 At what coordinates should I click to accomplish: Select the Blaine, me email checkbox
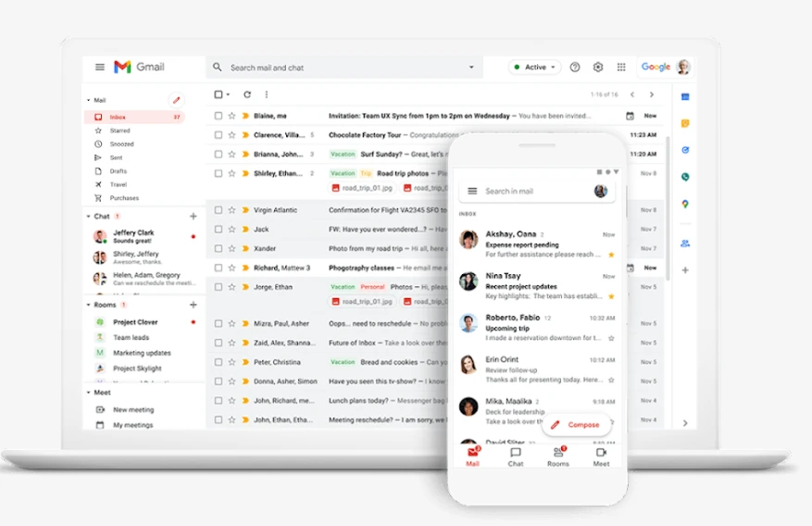pos(219,116)
